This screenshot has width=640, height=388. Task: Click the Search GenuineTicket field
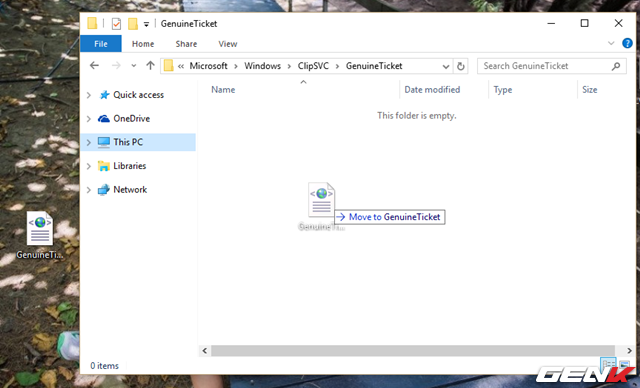point(551,66)
